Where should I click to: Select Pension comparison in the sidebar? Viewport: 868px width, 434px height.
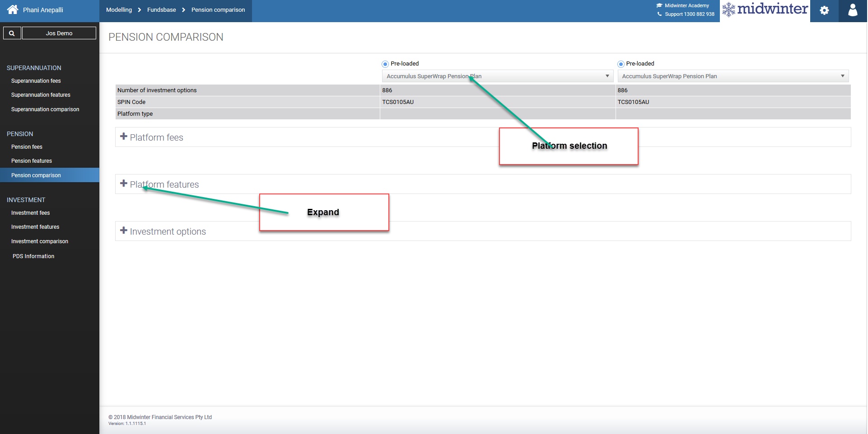[x=50, y=175]
